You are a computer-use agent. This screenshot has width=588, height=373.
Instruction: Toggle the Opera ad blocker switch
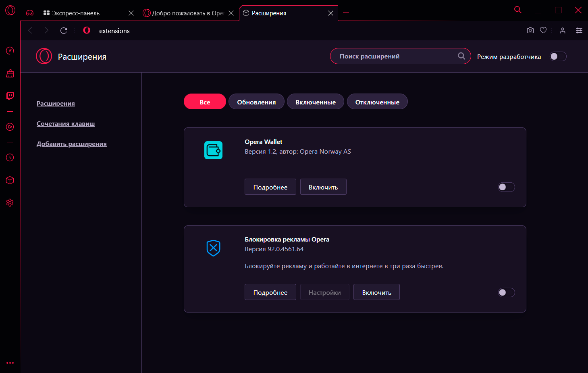[507, 293]
